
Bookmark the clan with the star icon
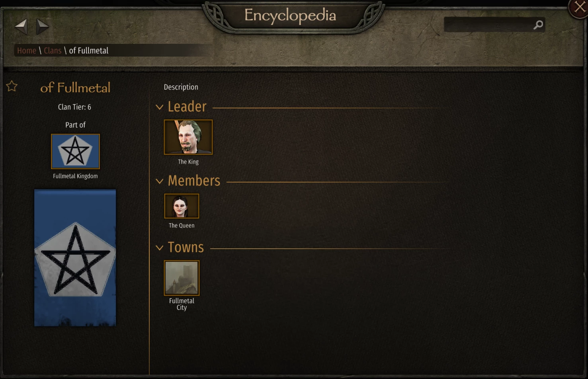pos(12,86)
